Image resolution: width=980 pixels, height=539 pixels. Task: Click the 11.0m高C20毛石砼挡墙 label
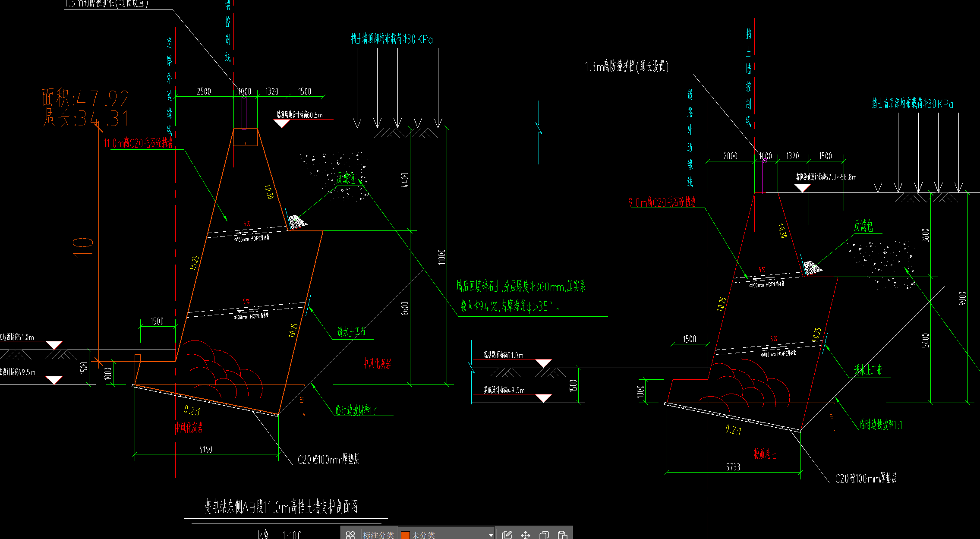coord(138,143)
